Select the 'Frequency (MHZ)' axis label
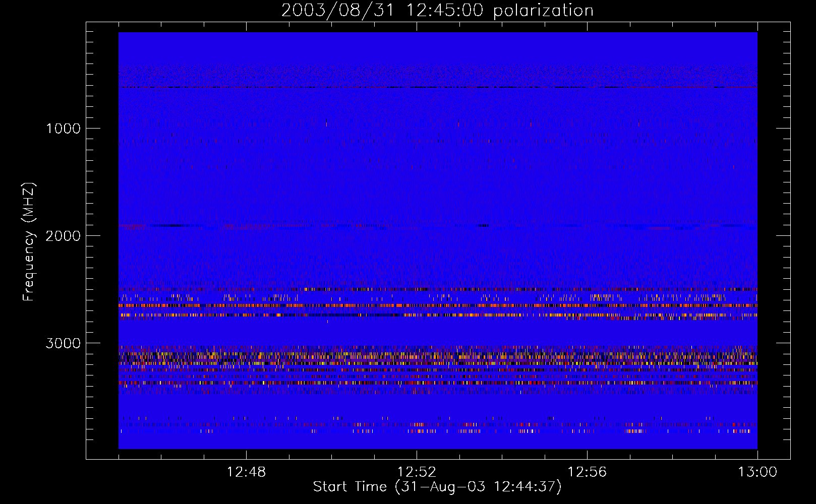Screen dimensions: 816x504 click(29, 242)
